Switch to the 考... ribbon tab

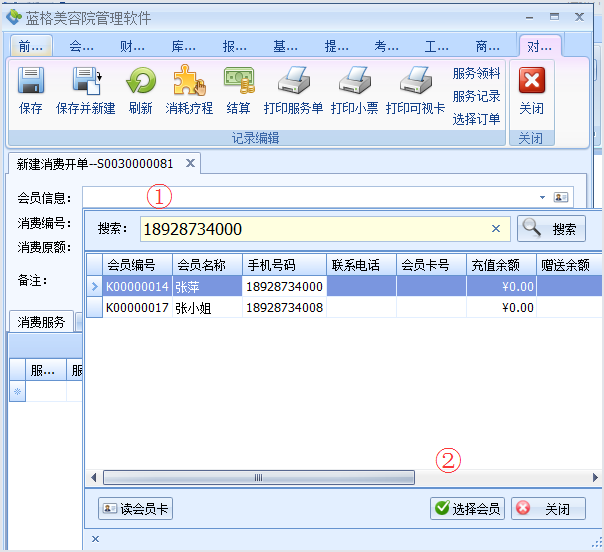[386, 46]
